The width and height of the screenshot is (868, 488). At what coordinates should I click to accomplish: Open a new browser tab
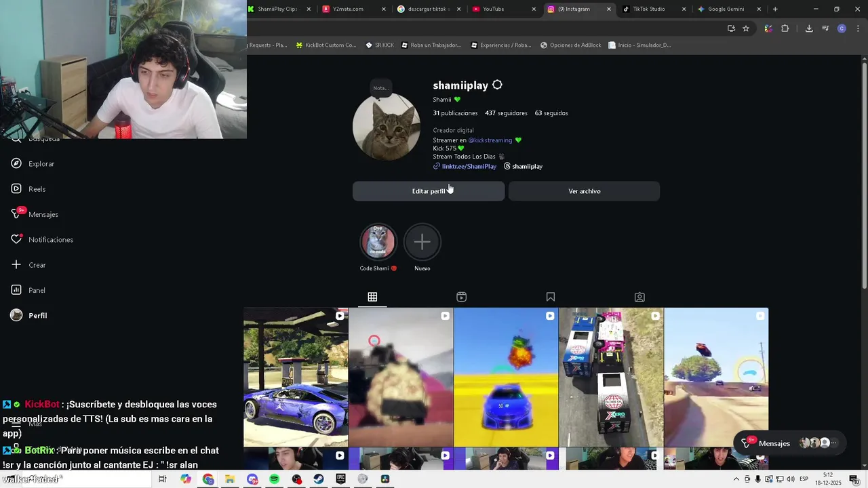pos(775,9)
